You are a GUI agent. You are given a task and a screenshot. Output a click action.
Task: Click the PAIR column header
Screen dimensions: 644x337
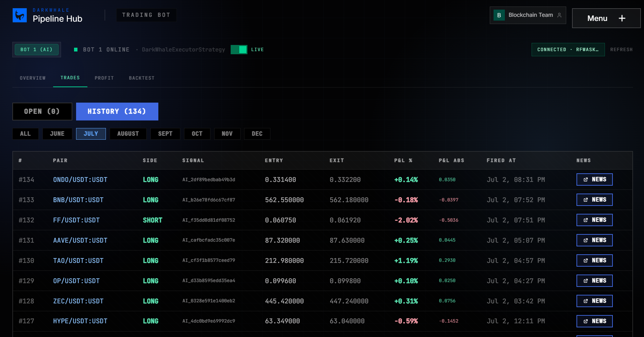click(60, 161)
